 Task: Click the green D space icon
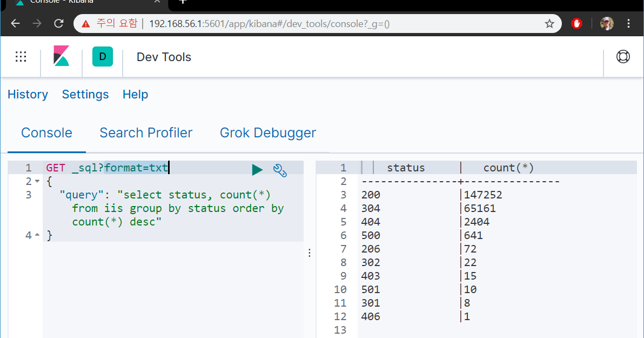pos(102,56)
